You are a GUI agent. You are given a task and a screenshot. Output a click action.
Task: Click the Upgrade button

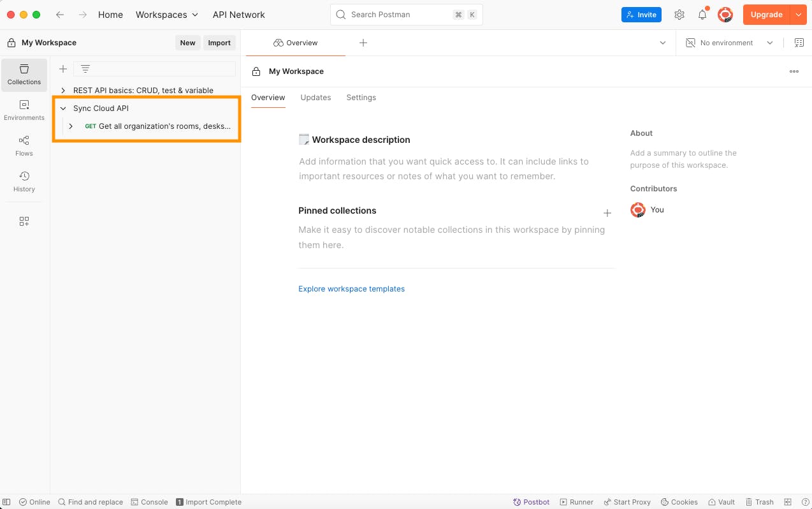pyautogui.click(x=766, y=15)
